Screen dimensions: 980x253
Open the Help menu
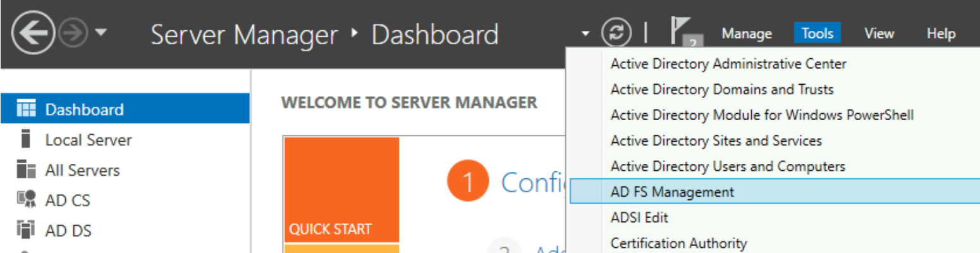(x=941, y=34)
